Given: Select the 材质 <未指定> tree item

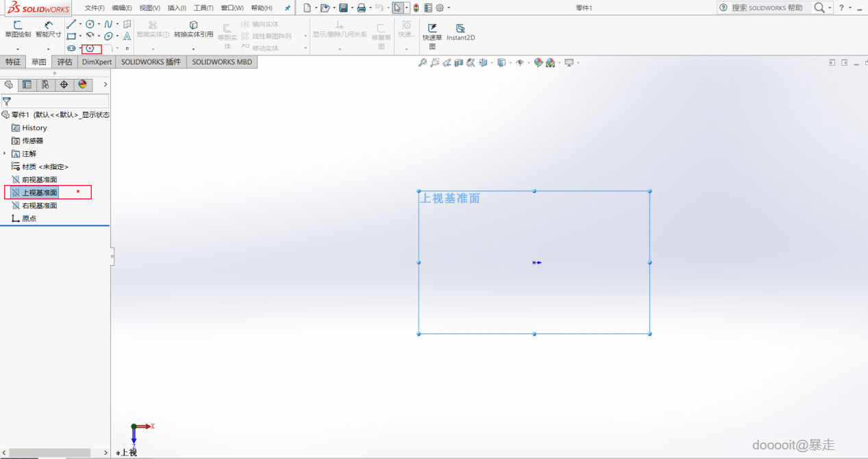Looking at the screenshot, I should pos(40,166).
